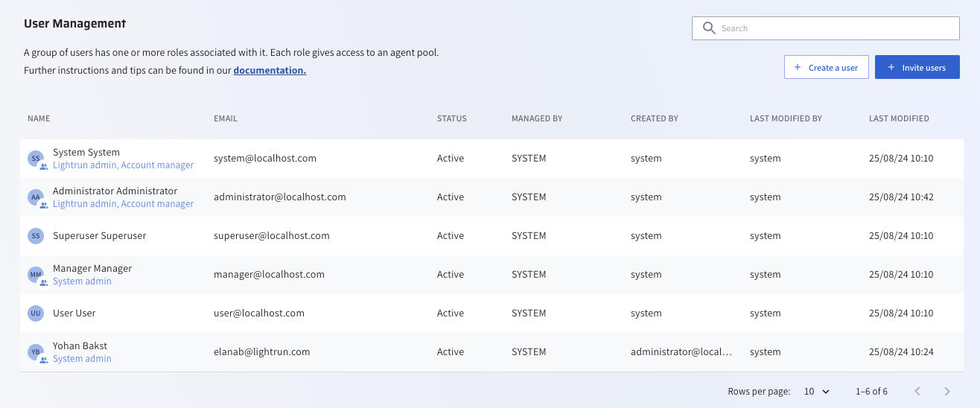Click Manager's MM avatar icon
The height and width of the screenshot is (408, 980).
35,275
